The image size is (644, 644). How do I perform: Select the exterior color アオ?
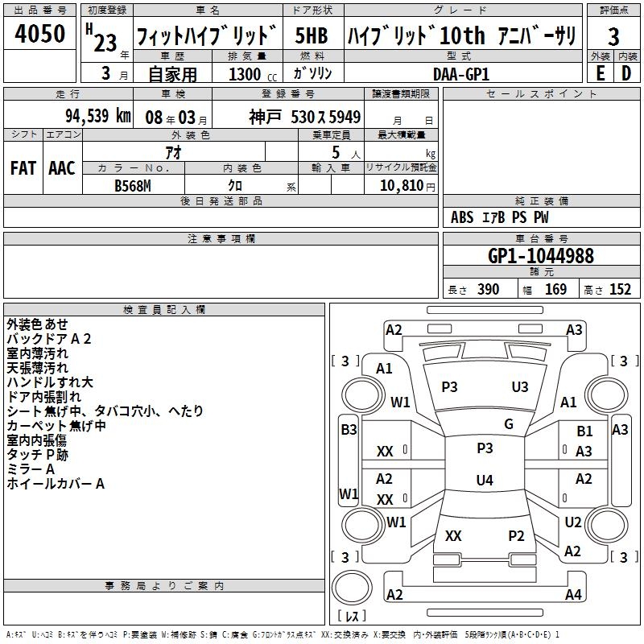[173, 152]
